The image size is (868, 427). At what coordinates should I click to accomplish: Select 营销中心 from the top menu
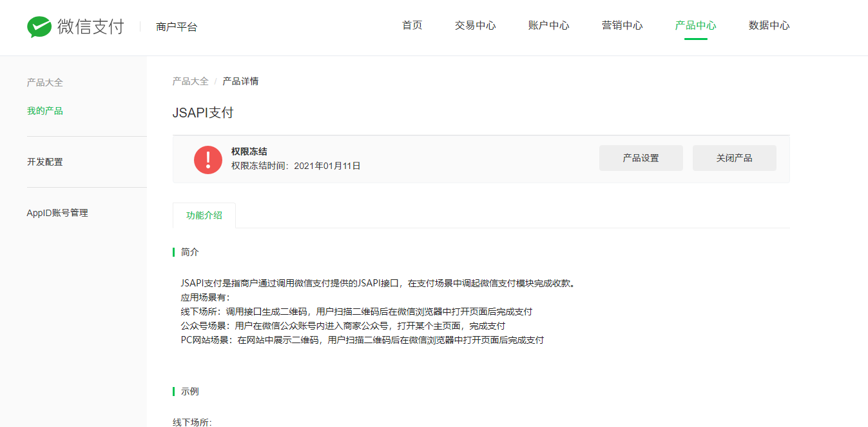click(x=622, y=26)
